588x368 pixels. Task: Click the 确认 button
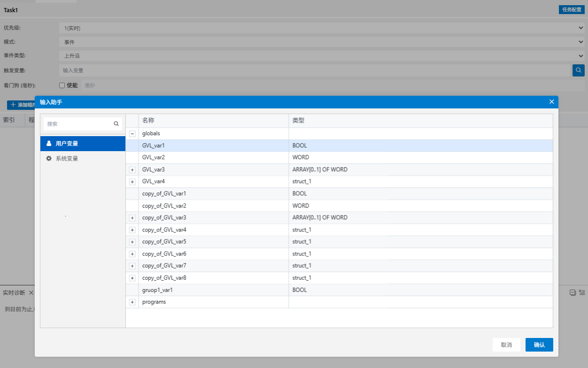[539, 345]
